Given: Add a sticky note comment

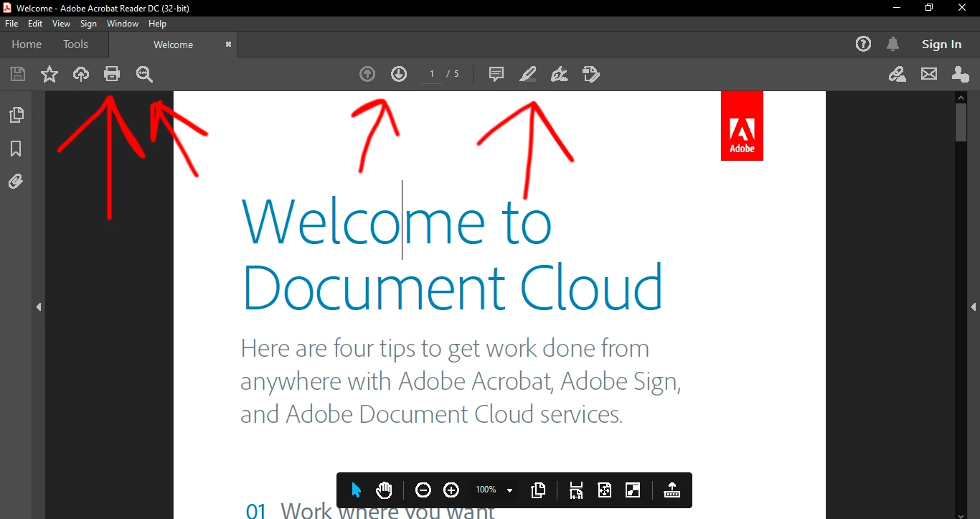Looking at the screenshot, I should tap(496, 74).
